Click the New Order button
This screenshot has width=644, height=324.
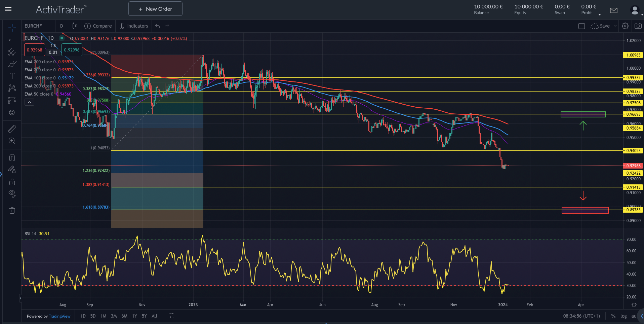(x=155, y=8)
